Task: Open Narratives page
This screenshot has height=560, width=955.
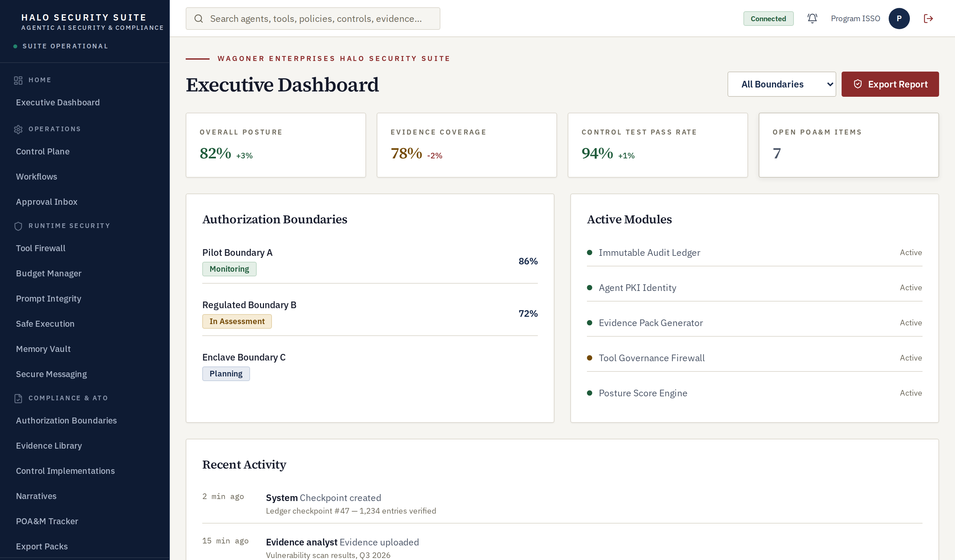Action: [x=36, y=496]
